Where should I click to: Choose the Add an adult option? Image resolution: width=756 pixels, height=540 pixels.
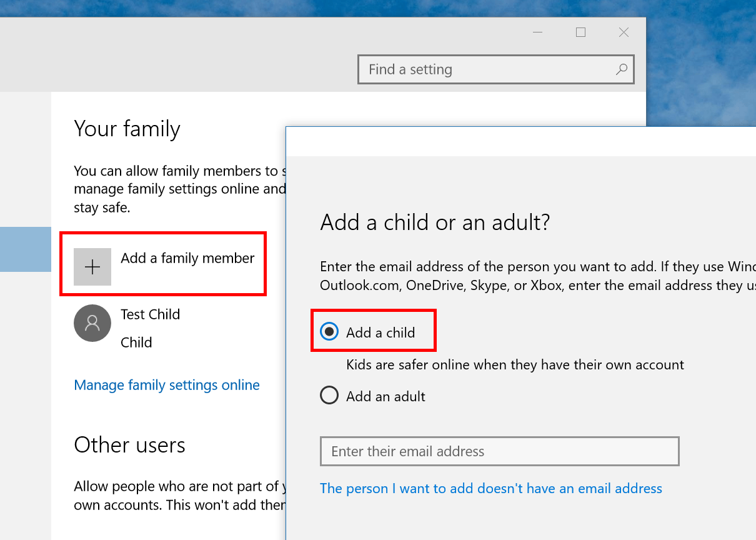(x=329, y=395)
